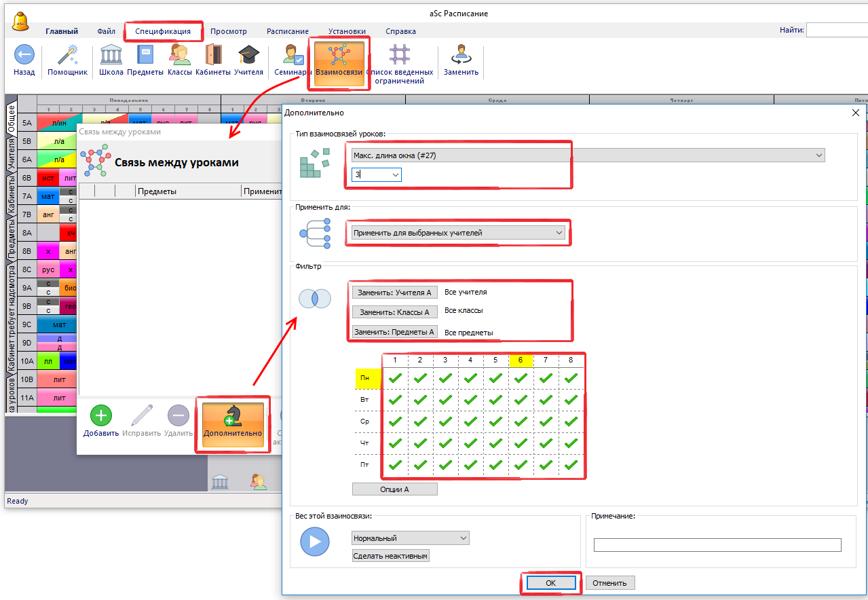868x600 pixels.
Task: Open the Помощник wizard tool
Action: pyautogui.click(x=68, y=56)
